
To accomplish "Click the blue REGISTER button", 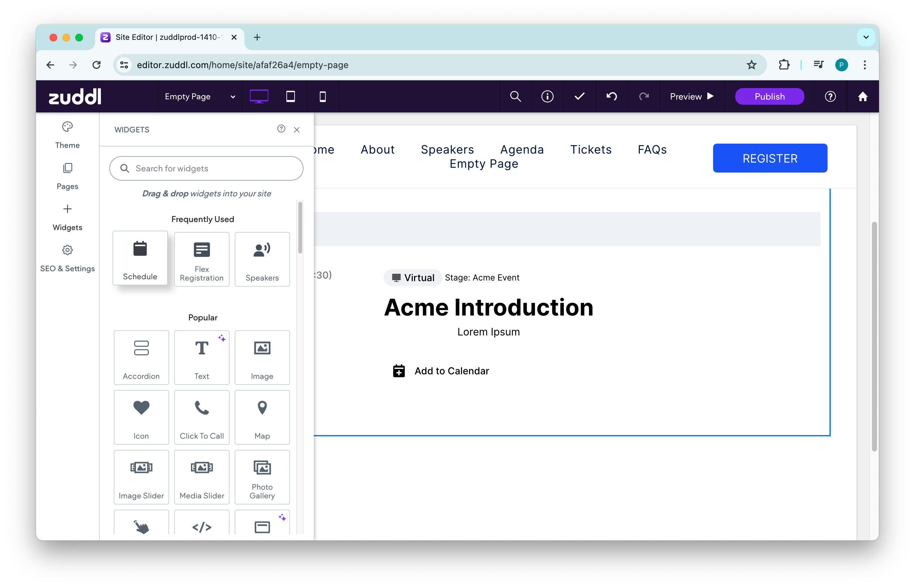I will coord(769,158).
